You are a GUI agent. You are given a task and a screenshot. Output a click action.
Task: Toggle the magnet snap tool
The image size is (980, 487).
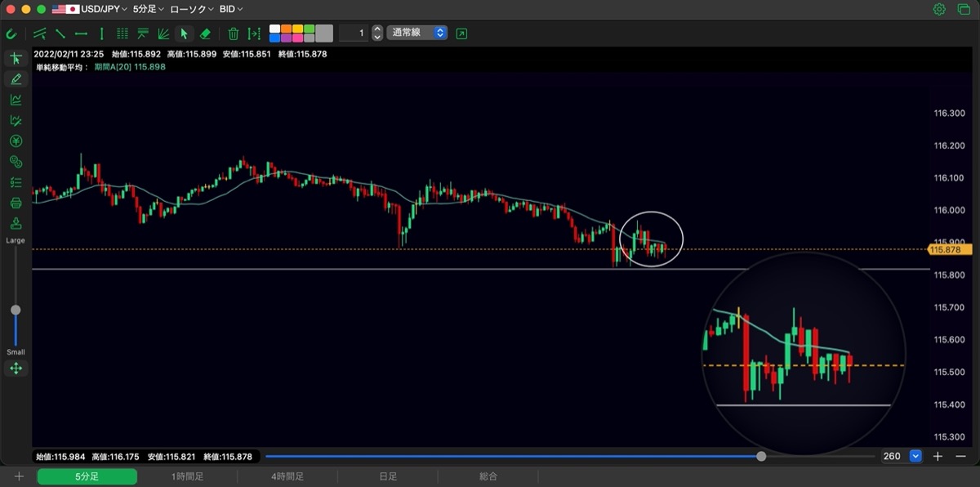click(x=11, y=34)
